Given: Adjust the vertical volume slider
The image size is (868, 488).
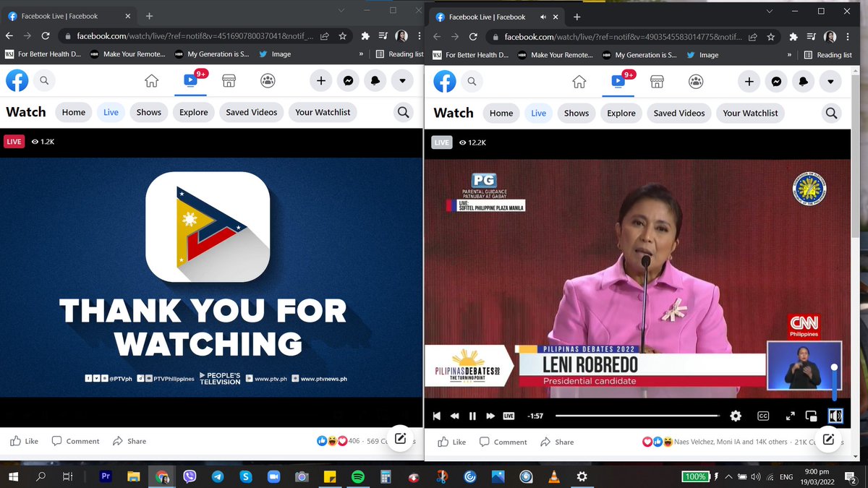Looking at the screenshot, I should (x=834, y=383).
